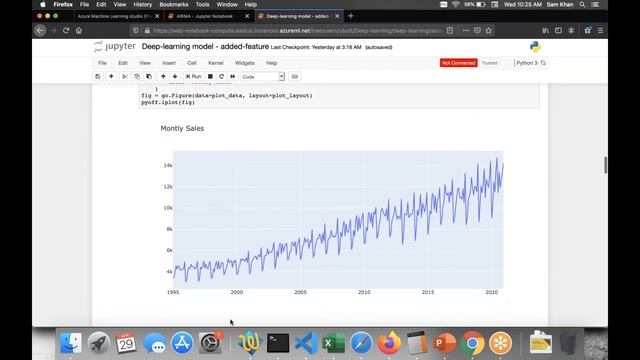Bookmark this page with the star icon
Viewport: 640px width, 360px height.
click(489, 30)
